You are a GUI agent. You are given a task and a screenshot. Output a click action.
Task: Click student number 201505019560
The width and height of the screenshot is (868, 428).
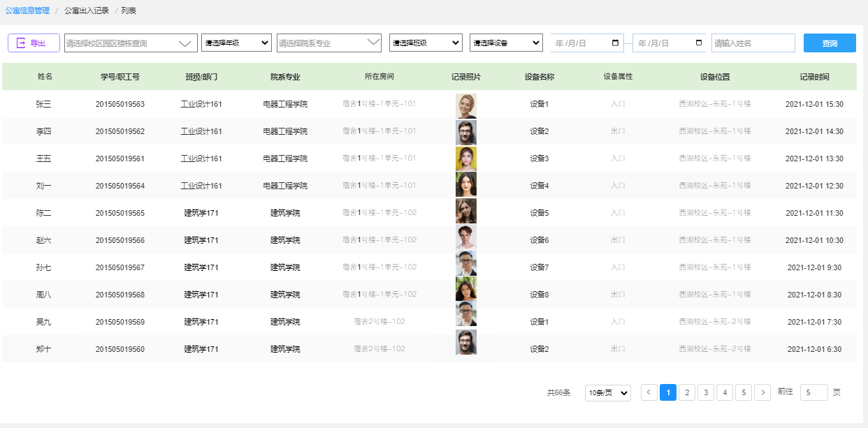120,349
